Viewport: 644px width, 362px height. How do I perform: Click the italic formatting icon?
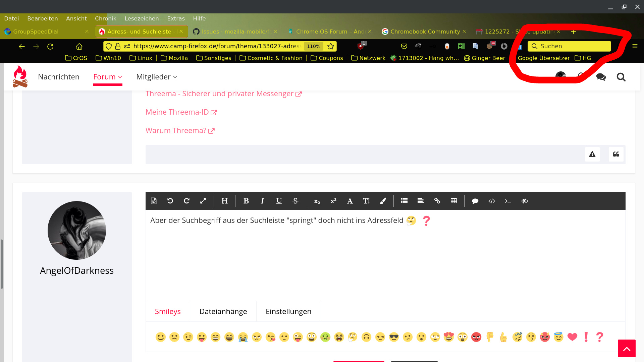tap(262, 201)
